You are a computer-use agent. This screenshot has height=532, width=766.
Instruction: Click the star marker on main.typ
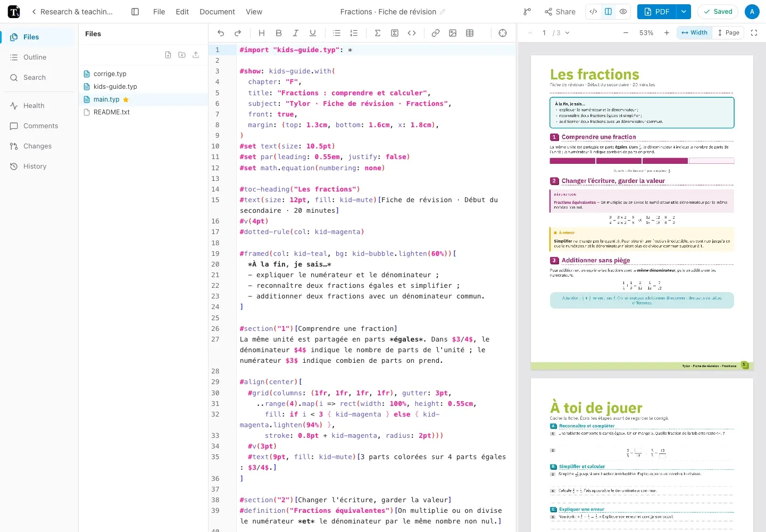pyautogui.click(x=126, y=99)
